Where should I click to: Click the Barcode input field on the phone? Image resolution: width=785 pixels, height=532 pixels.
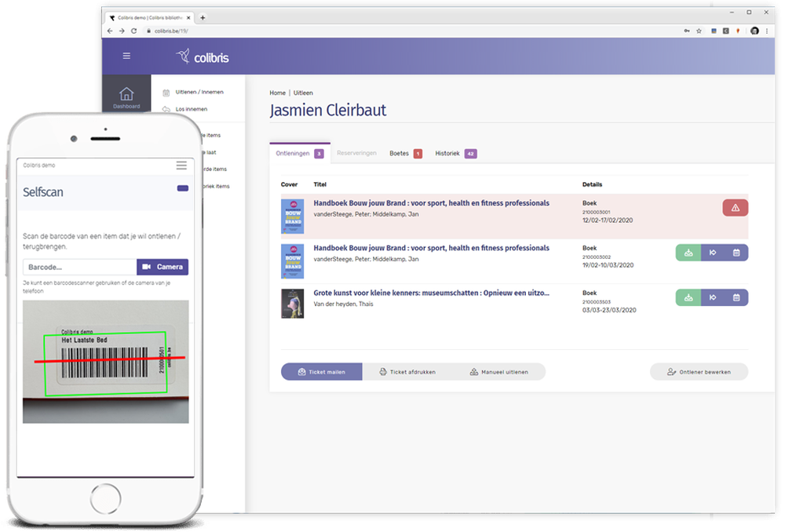coord(79,267)
